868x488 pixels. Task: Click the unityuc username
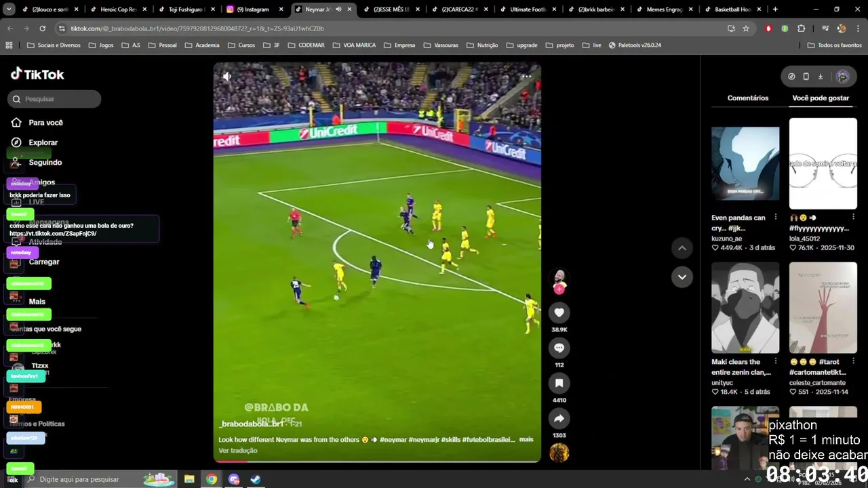[x=722, y=383]
